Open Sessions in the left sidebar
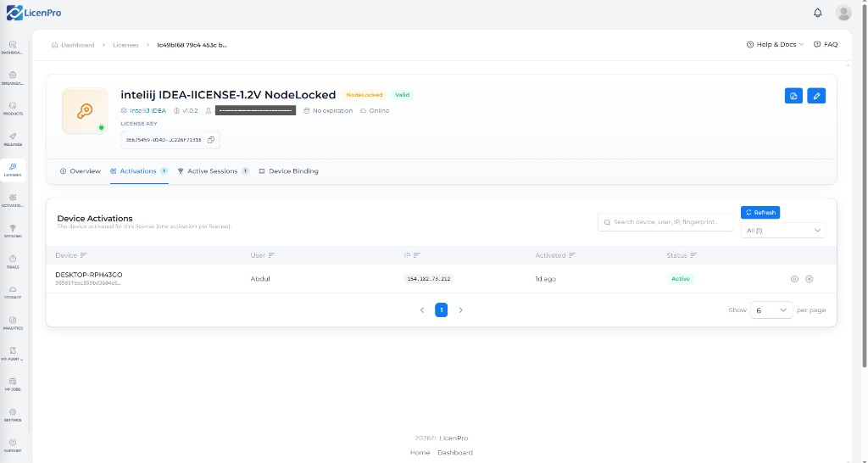The width and height of the screenshot is (868, 463). tap(13, 231)
